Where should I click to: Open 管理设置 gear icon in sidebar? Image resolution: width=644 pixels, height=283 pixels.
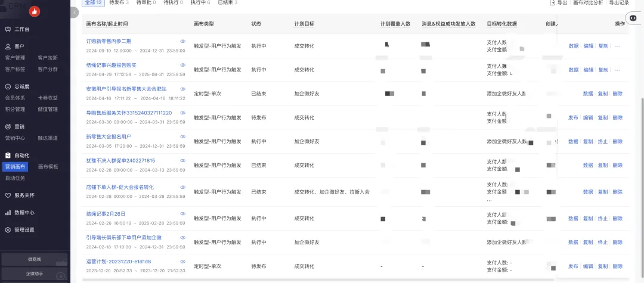click(8, 229)
